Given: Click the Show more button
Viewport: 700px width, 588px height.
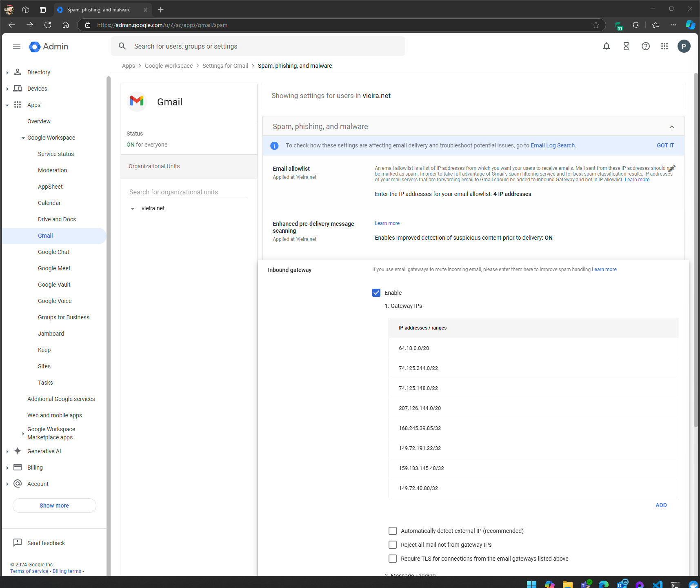Looking at the screenshot, I should click(54, 506).
